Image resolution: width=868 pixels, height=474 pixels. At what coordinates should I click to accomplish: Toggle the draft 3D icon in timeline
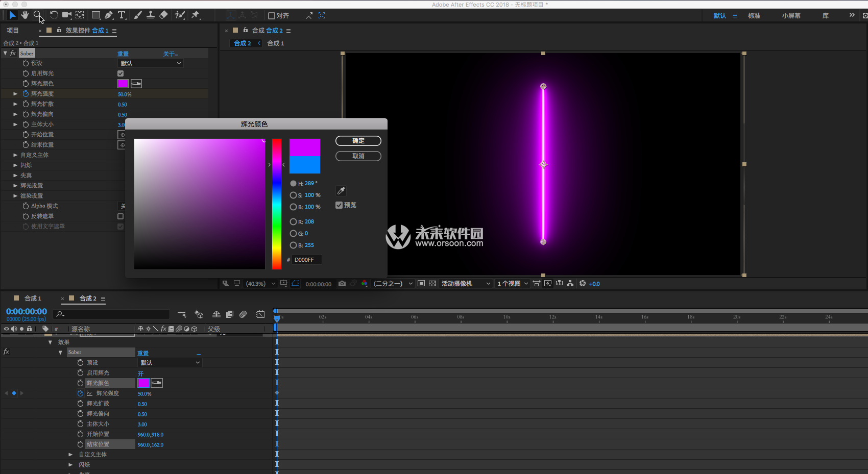[199, 314]
